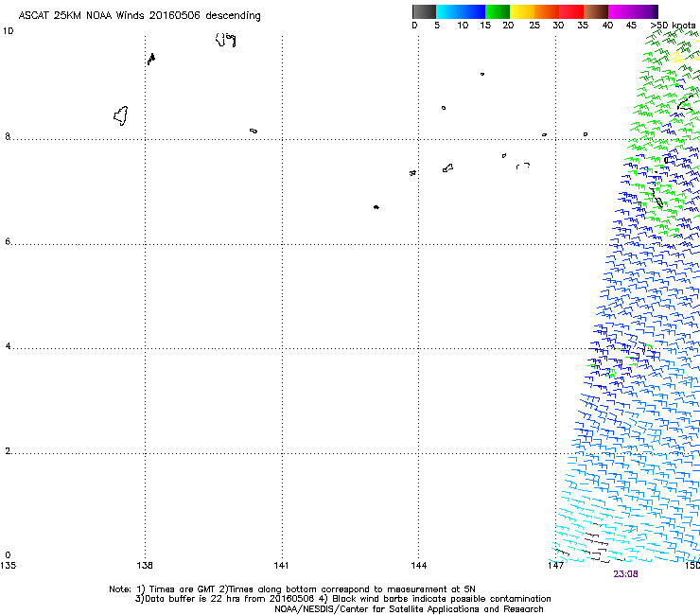Click the yellow 20-25 knots color swatch
Viewport: 700px width, 615px height.
(522, 11)
